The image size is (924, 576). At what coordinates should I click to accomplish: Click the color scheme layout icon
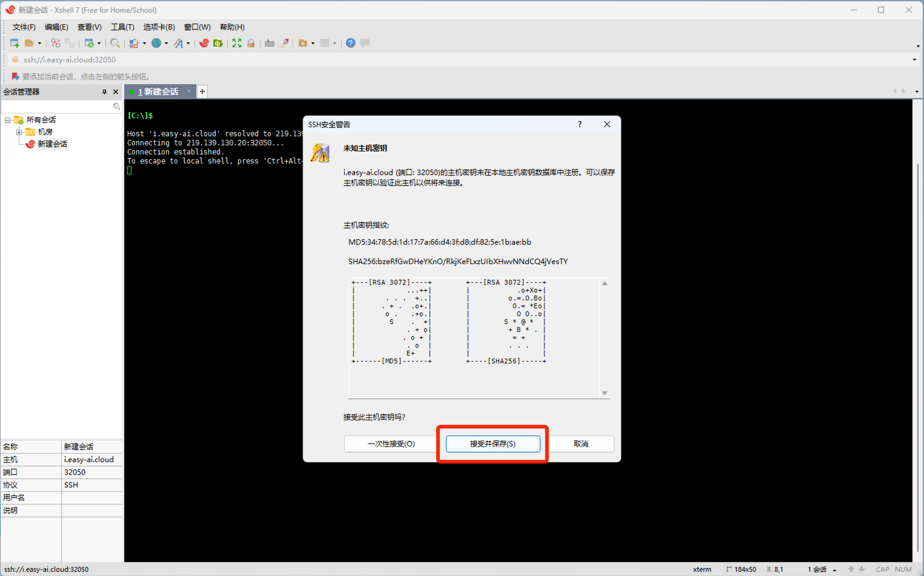pyautogui.click(x=133, y=43)
